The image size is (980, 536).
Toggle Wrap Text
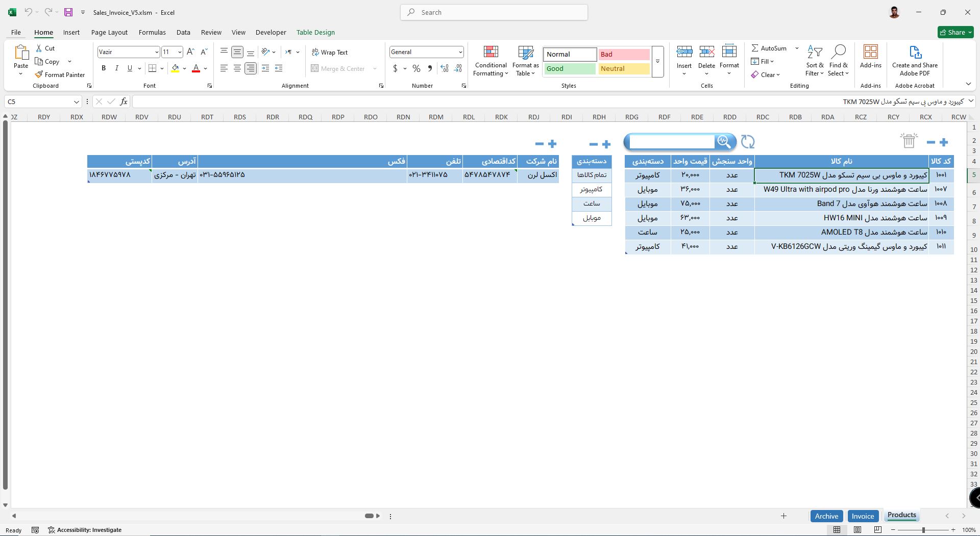click(x=330, y=52)
